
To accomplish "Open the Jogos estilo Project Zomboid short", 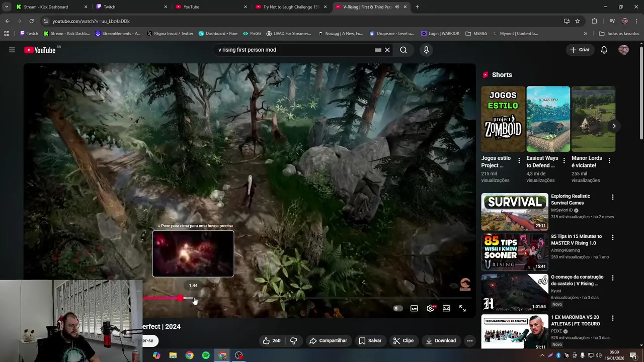I will [503, 119].
